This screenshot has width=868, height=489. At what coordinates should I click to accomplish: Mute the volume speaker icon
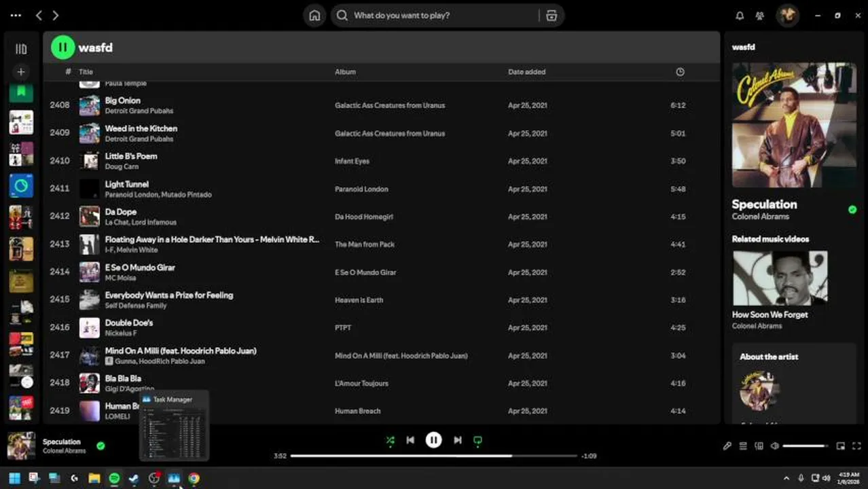(x=775, y=446)
